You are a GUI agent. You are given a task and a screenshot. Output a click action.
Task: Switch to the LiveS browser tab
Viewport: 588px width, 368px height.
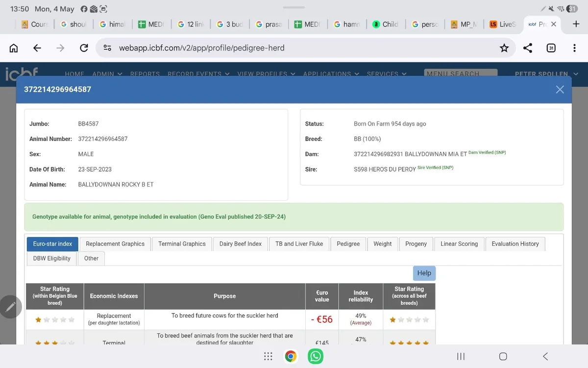point(503,24)
